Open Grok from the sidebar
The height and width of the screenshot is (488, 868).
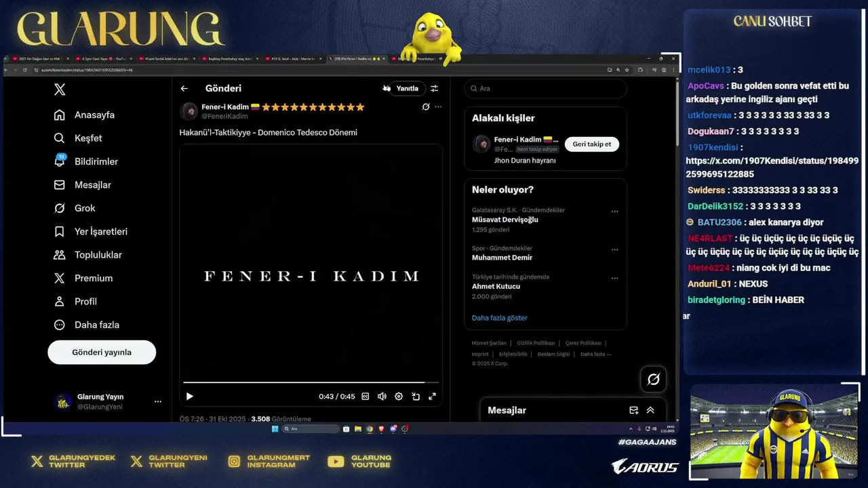(75, 208)
